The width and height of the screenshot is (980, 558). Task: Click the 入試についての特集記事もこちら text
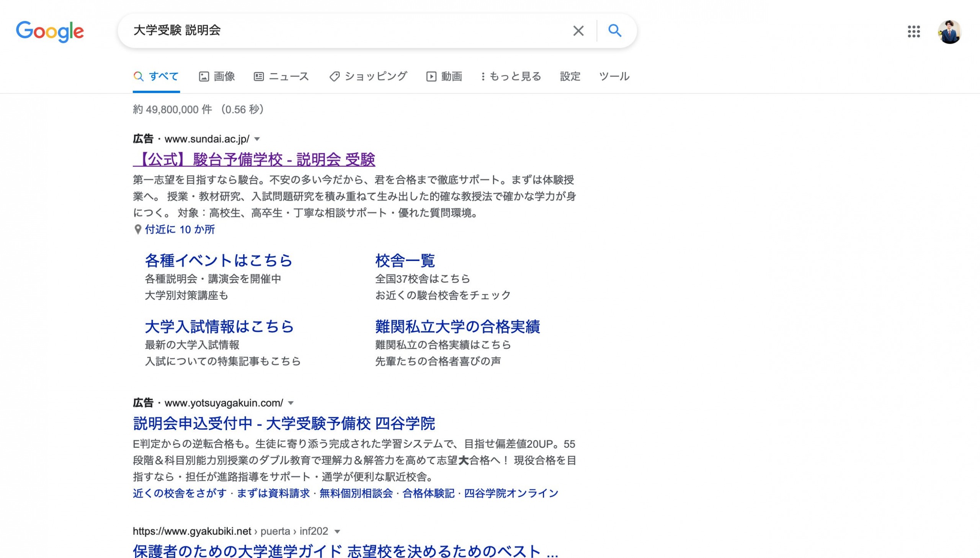(223, 361)
